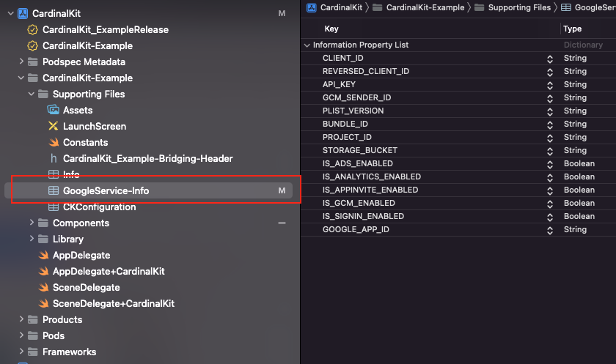This screenshot has width=616, height=364.
Task: Expand the Products group
Action: pos(21,319)
